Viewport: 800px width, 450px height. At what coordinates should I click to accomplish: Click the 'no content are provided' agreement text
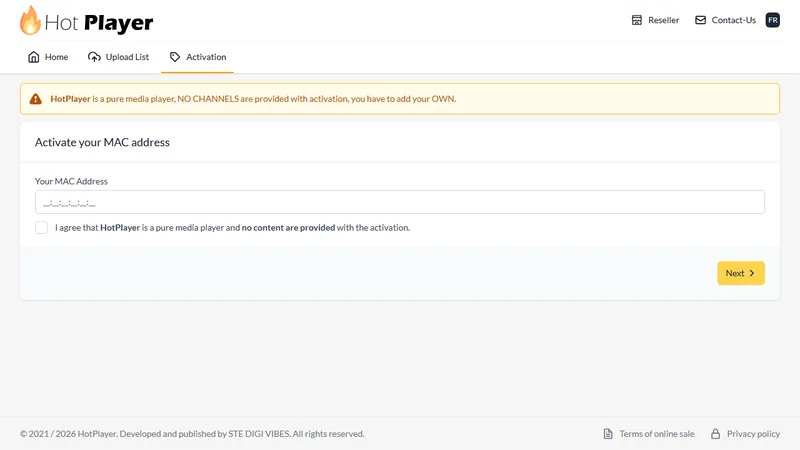point(288,228)
